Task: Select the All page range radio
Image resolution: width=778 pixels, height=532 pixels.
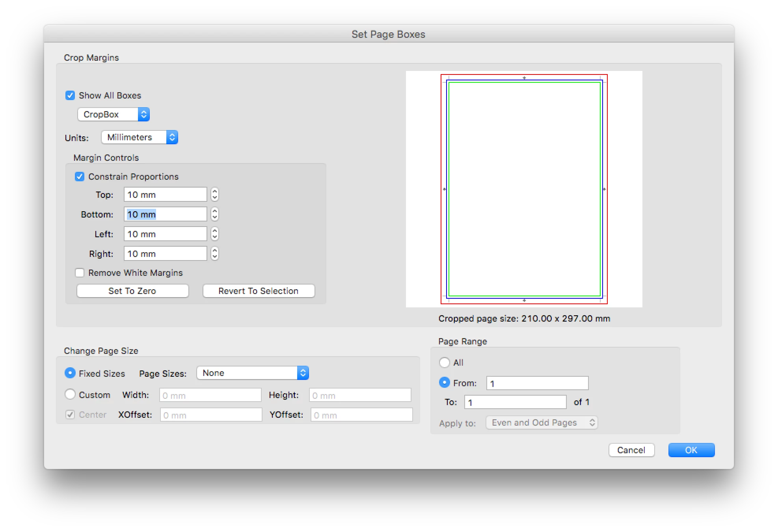Action: click(x=445, y=363)
